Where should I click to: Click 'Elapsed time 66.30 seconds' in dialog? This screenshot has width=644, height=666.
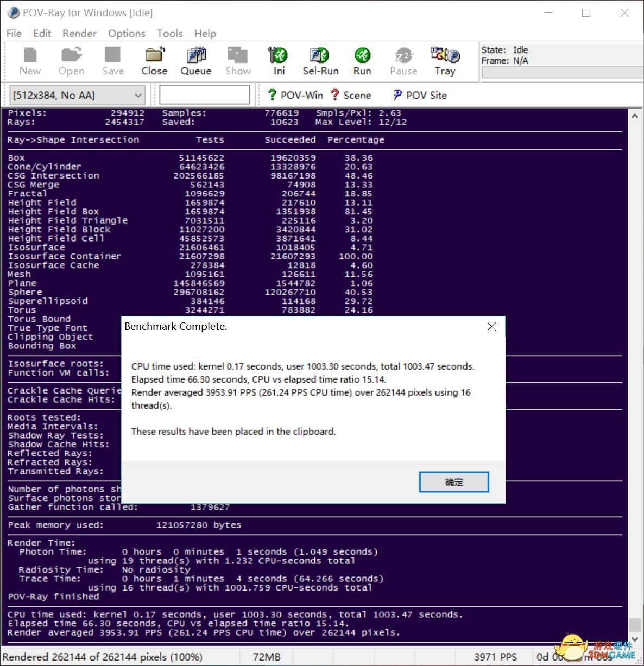tap(191, 379)
